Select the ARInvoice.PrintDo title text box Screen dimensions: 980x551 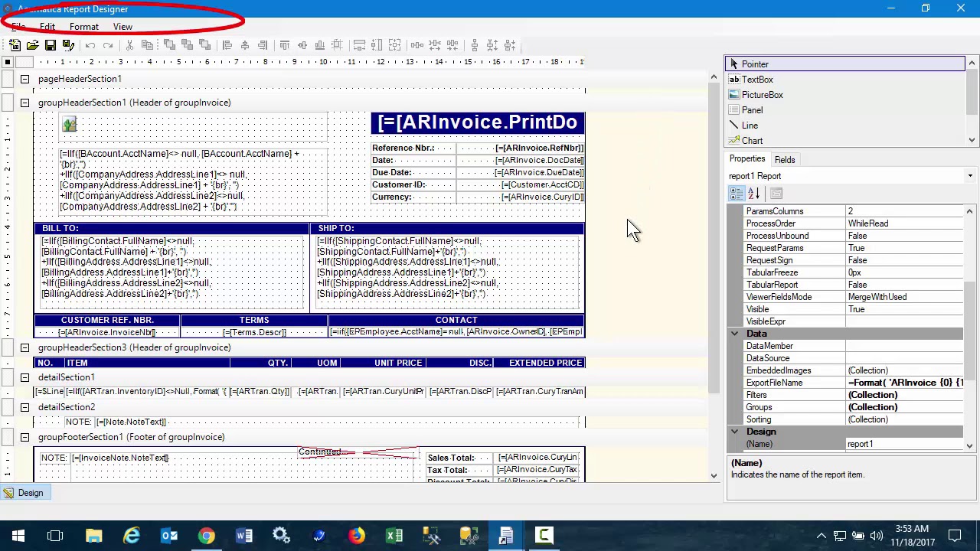pos(478,122)
